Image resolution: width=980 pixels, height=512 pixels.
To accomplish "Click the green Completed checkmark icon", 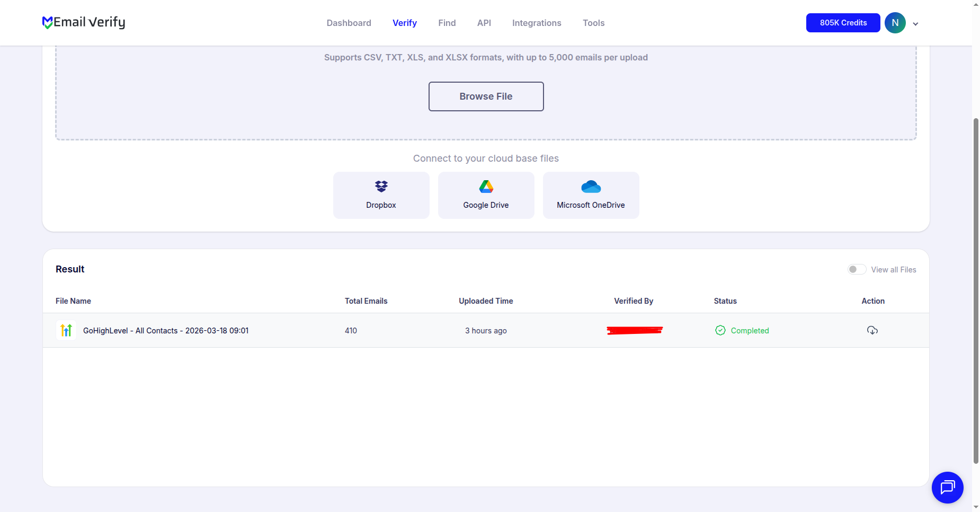I will click(x=720, y=330).
